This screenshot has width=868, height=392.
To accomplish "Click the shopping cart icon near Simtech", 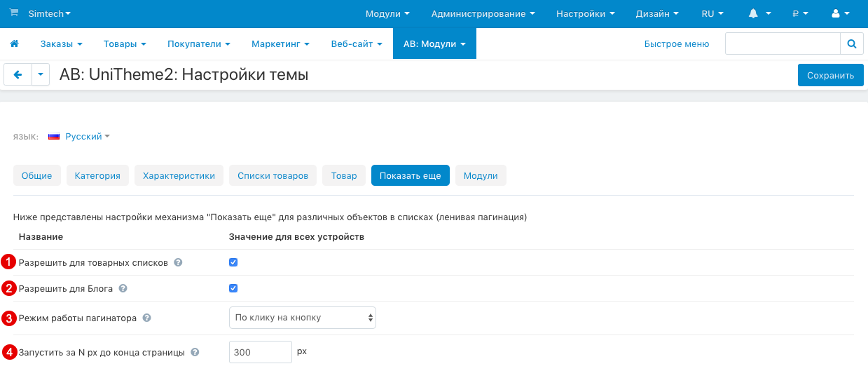I will (14, 13).
